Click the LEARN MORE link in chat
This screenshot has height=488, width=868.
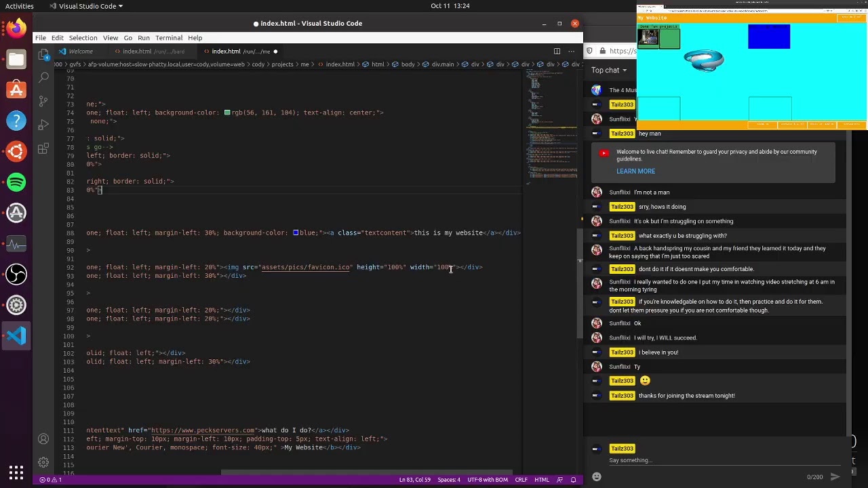(635, 171)
